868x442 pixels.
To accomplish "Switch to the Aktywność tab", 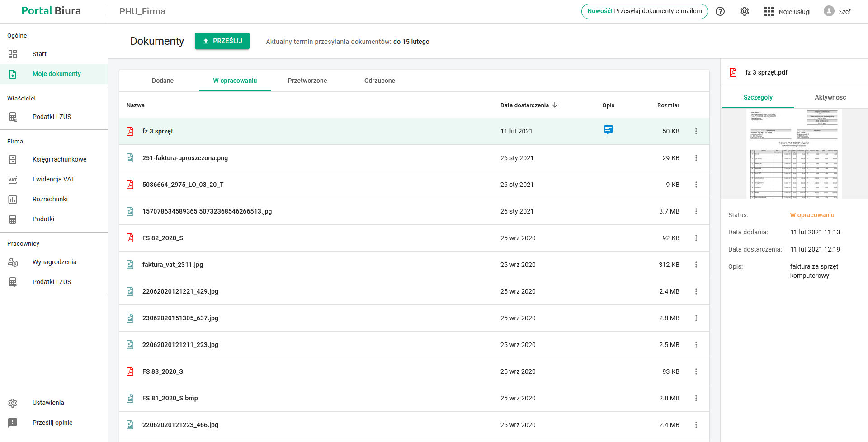I will pos(830,97).
